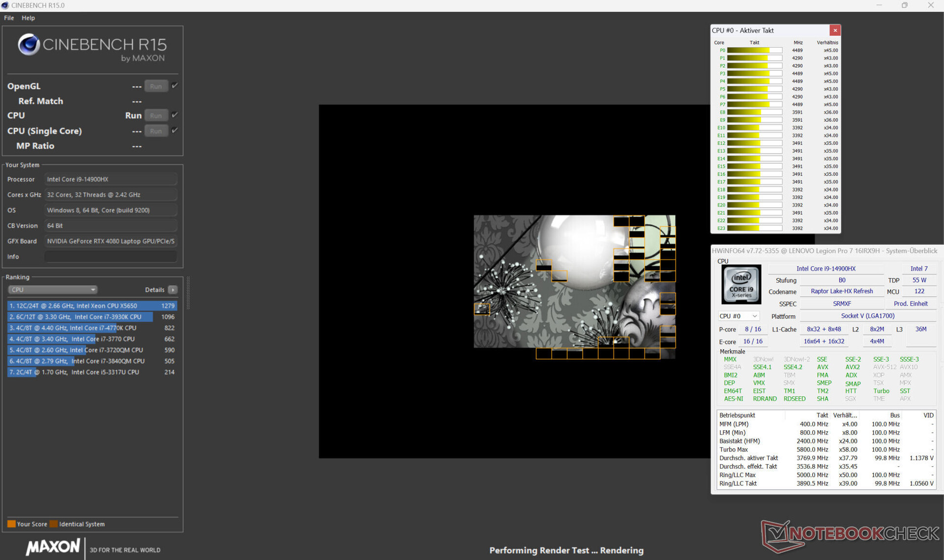This screenshot has height=560, width=944.
Task: Minimize the Cinebench window
Action: pyautogui.click(x=879, y=5)
